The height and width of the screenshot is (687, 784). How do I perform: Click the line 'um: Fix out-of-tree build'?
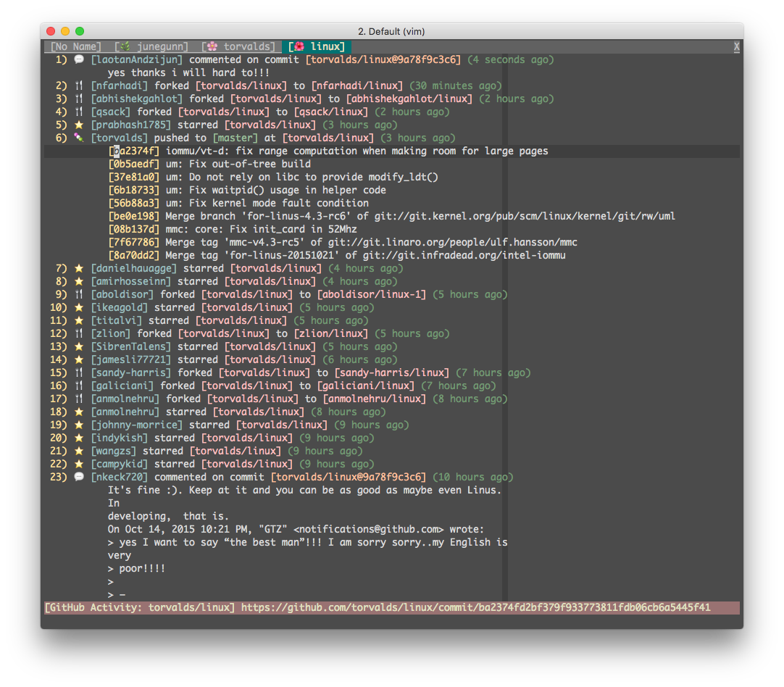tap(238, 164)
